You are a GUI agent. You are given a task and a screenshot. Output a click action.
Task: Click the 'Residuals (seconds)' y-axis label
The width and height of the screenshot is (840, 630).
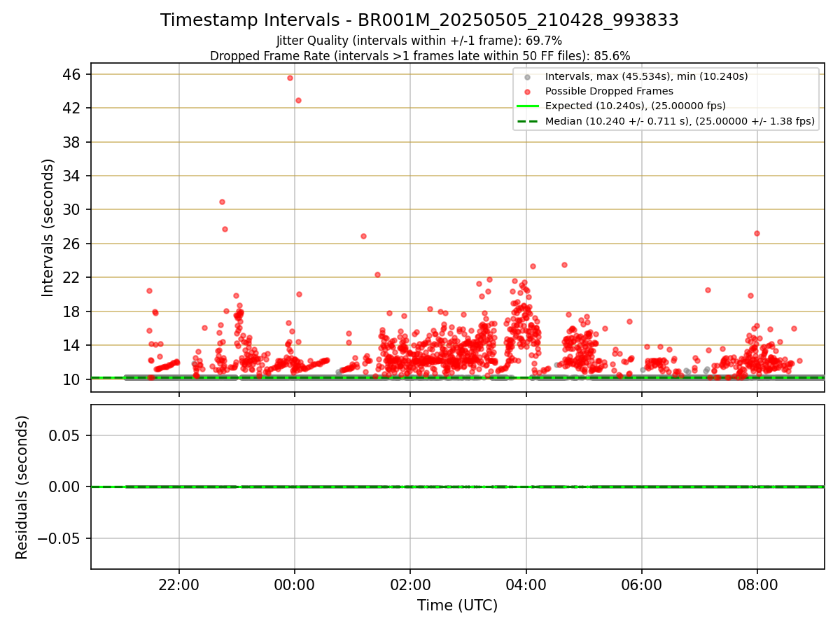pos(22,487)
